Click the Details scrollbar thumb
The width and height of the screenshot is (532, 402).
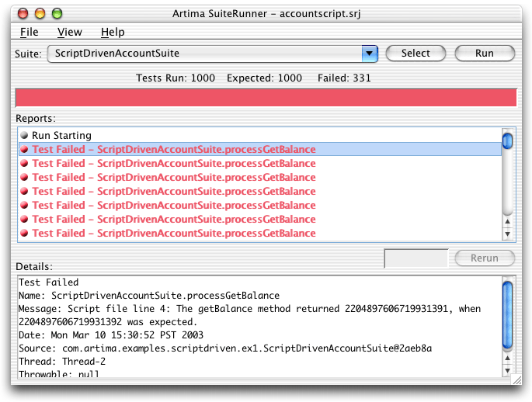pyautogui.click(x=508, y=315)
